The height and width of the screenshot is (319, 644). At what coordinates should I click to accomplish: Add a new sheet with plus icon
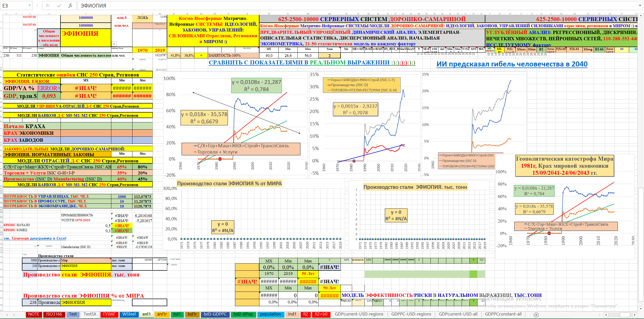point(536,315)
